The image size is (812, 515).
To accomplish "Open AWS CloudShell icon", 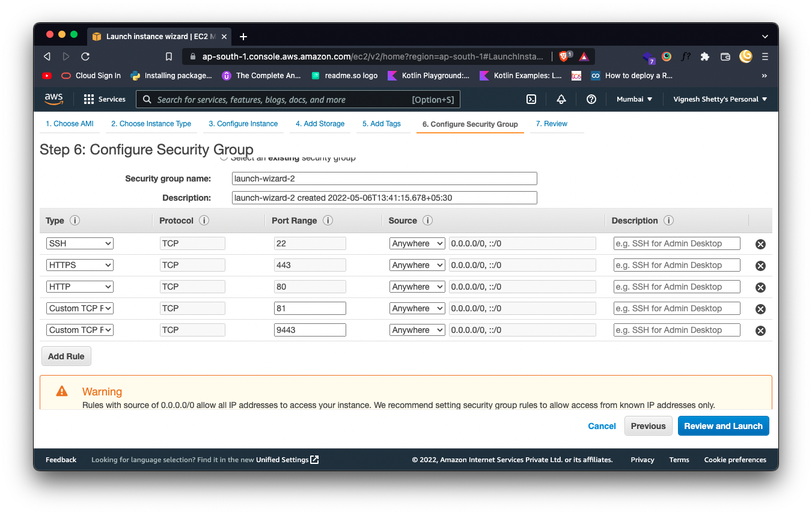I will pyautogui.click(x=531, y=99).
